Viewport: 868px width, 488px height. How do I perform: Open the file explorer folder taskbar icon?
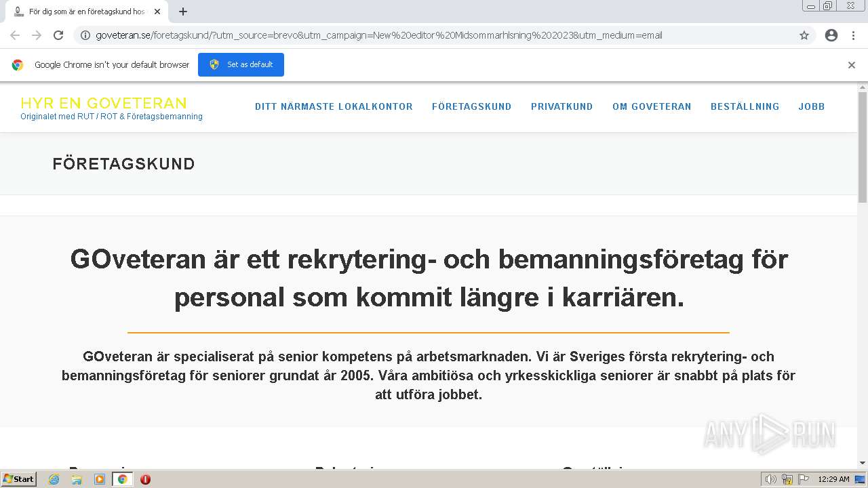click(77, 479)
